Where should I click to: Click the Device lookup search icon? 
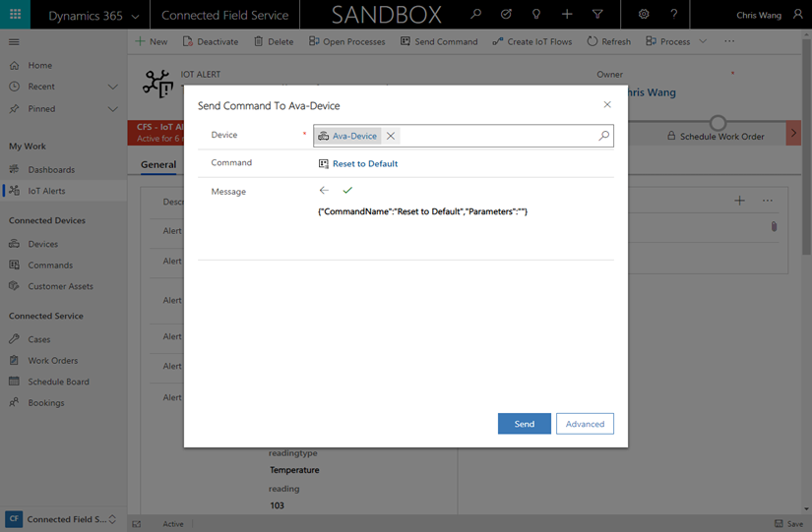(603, 136)
